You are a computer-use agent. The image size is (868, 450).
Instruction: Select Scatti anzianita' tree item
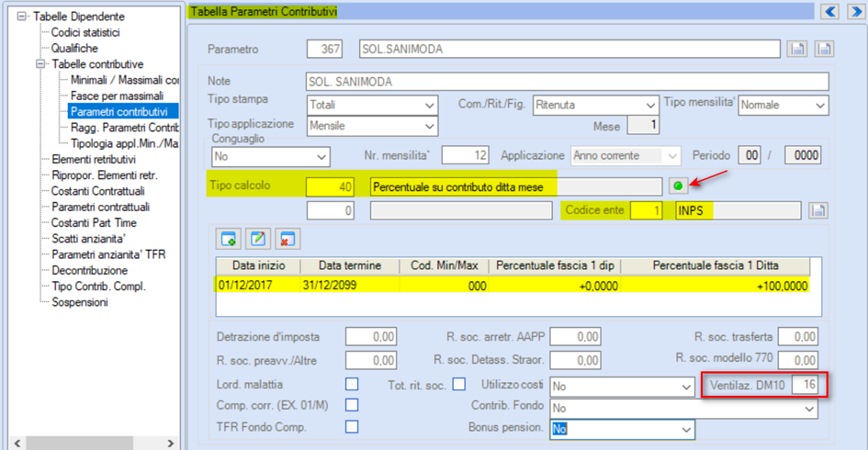(x=88, y=239)
